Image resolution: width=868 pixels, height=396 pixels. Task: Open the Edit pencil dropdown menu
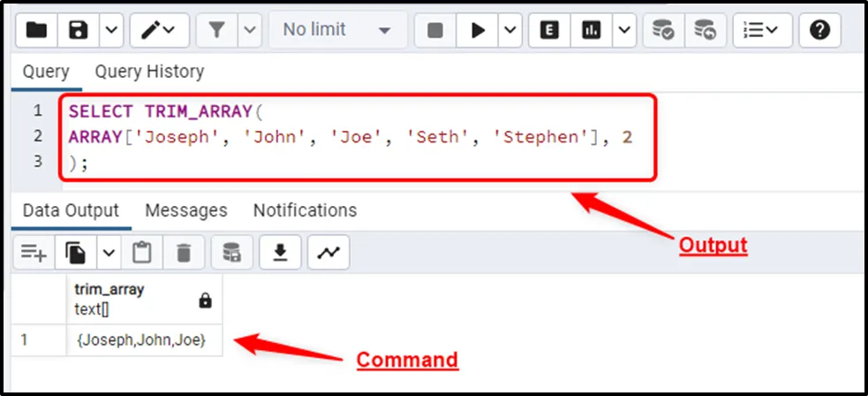click(159, 30)
